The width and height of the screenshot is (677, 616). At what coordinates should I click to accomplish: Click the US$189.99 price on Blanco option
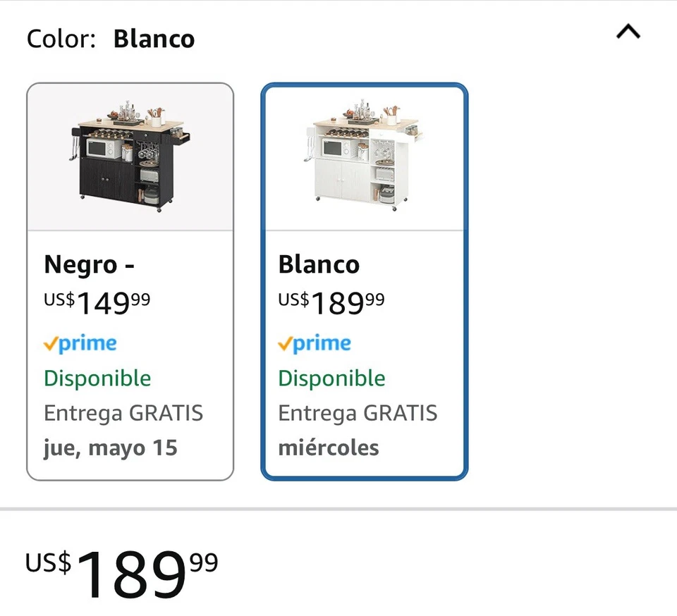(331, 302)
